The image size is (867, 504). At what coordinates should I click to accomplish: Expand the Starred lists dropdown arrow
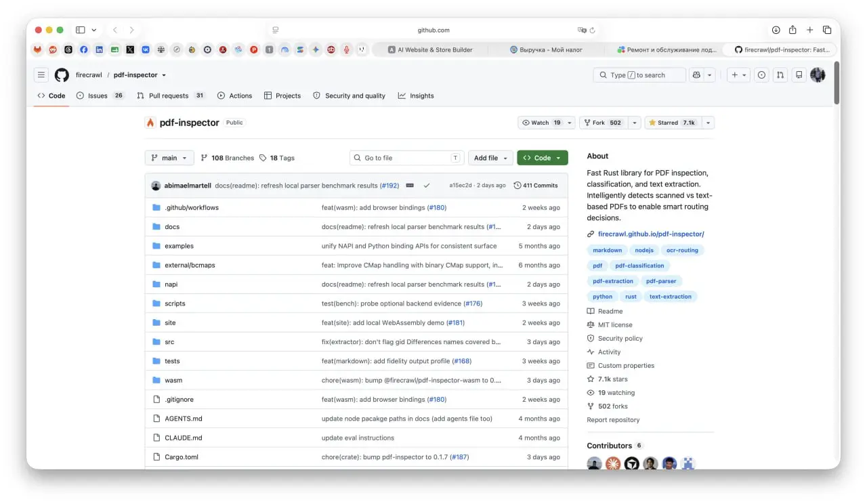pos(708,123)
